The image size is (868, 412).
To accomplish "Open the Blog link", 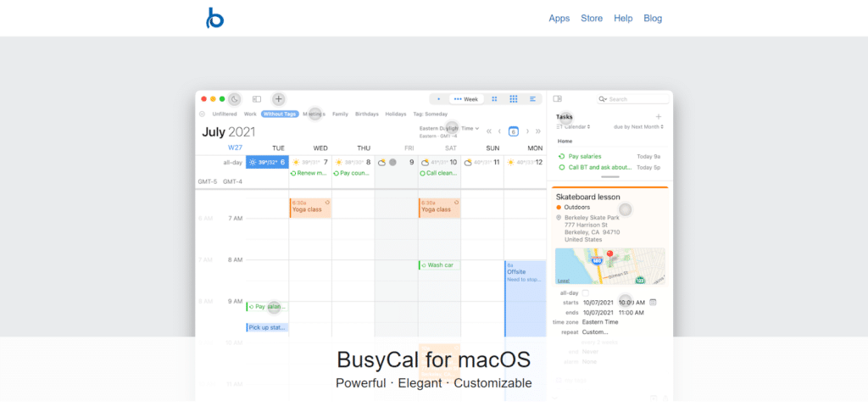I will coord(653,18).
